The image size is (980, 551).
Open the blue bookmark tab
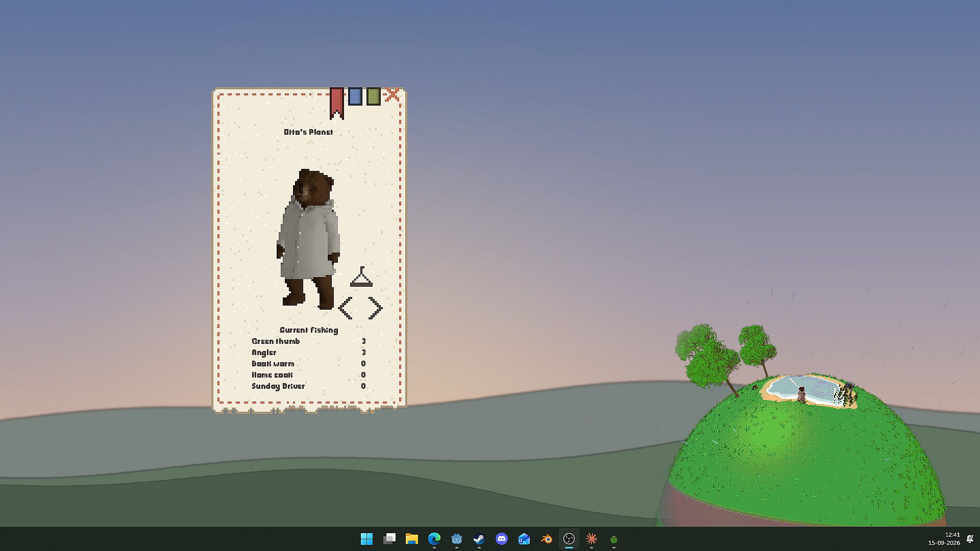click(355, 96)
